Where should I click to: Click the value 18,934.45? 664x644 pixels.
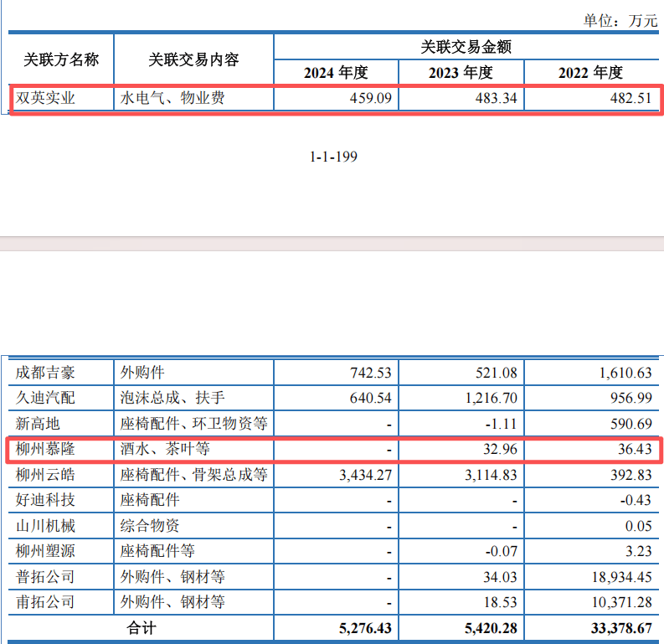615,577
